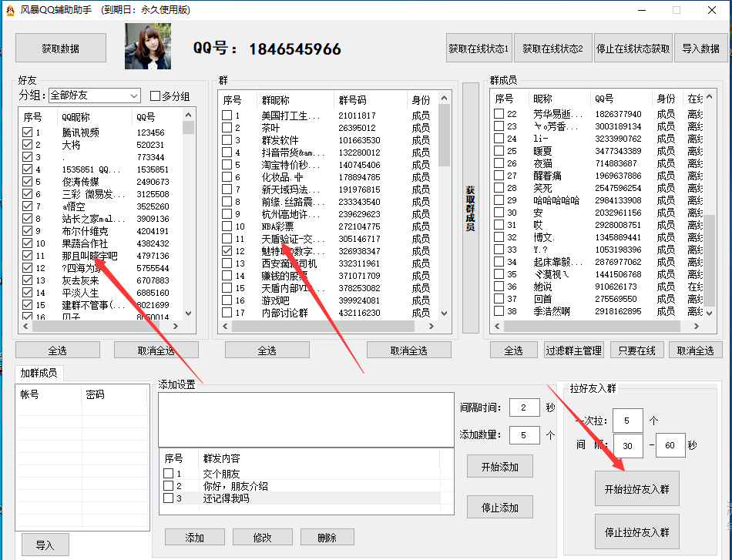Click 全选 under friends list
The height and width of the screenshot is (560, 732).
tap(58, 350)
